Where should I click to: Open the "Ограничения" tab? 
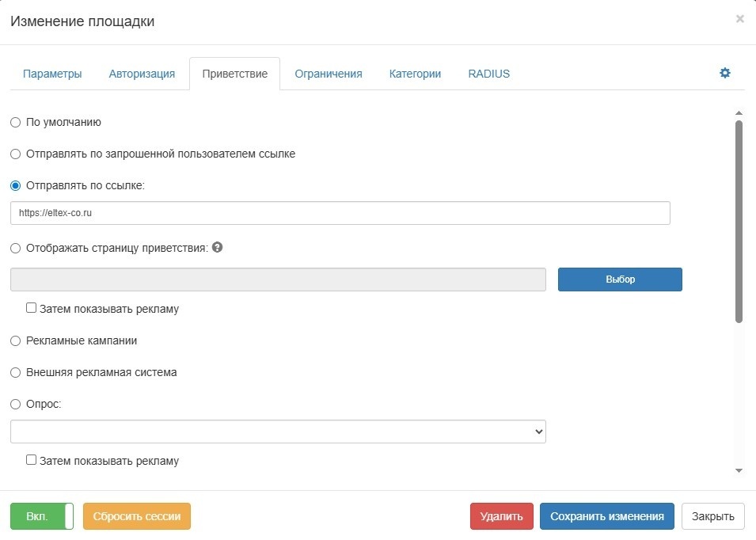[329, 74]
